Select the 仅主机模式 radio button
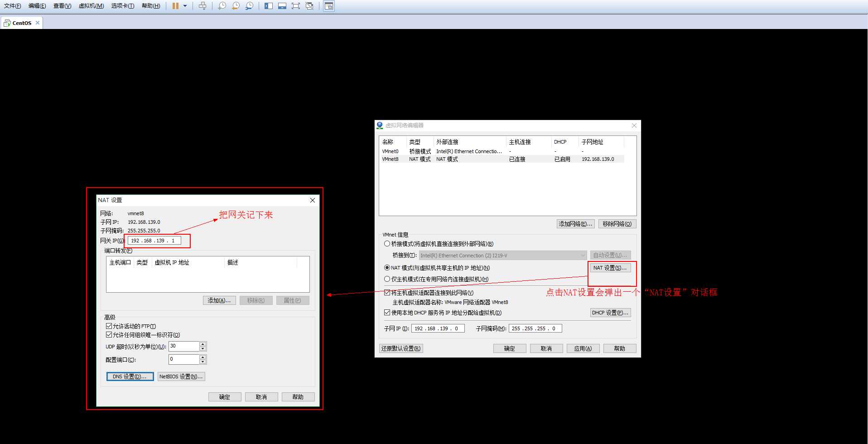The image size is (868, 444). (x=387, y=279)
